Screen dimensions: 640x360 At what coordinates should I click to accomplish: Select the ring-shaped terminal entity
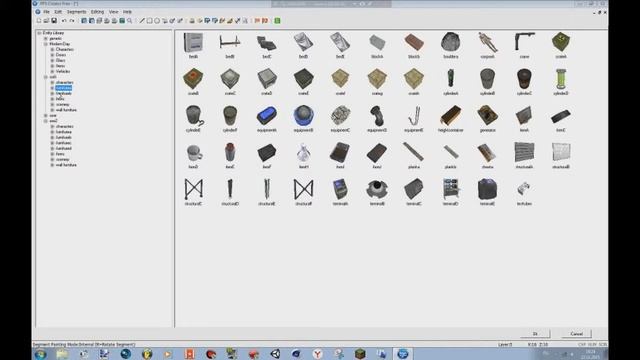pyautogui.click(x=377, y=189)
